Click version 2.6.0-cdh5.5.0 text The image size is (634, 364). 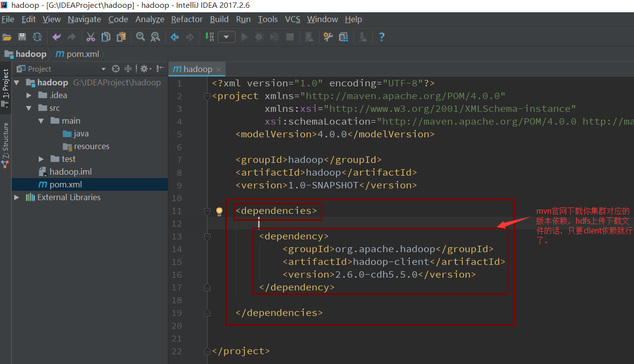[x=376, y=275]
